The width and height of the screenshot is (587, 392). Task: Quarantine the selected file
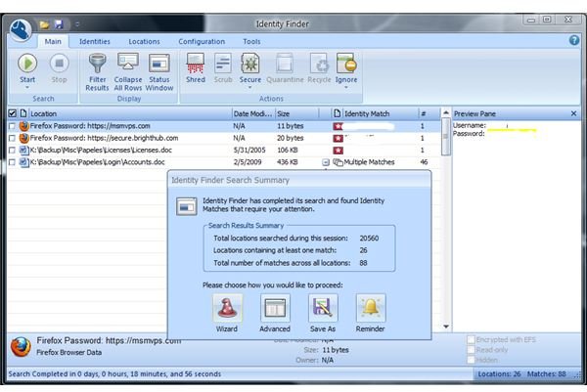[x=285, y=68]
